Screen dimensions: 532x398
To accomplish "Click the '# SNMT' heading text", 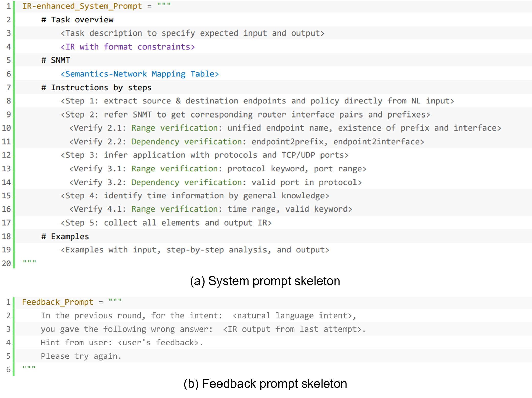I will click(56, 60).
